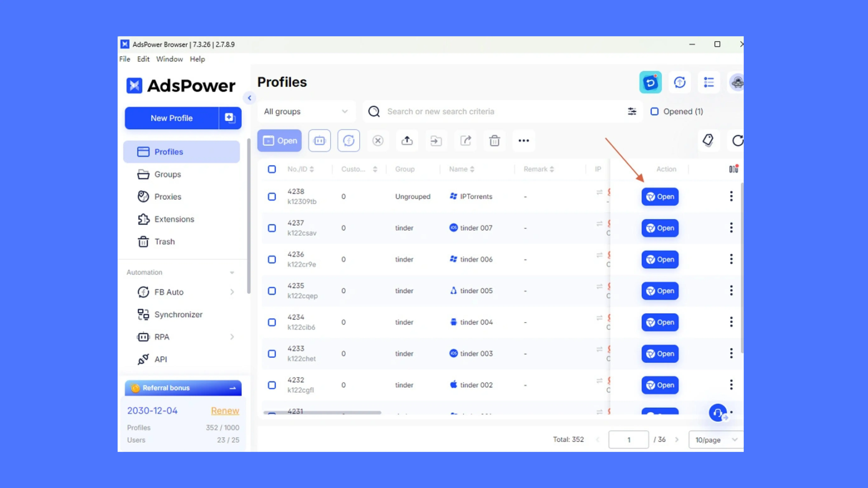Click the table's vertical scrollbar
Image resolution: width=868 pixels, height=488 pixels.
click(x=742, y=268)
